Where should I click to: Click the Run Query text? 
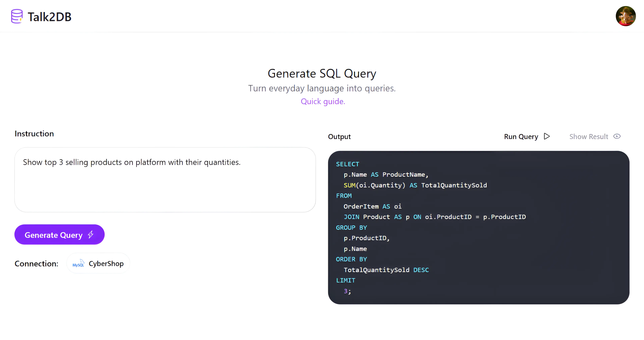(x=521, y=137)
